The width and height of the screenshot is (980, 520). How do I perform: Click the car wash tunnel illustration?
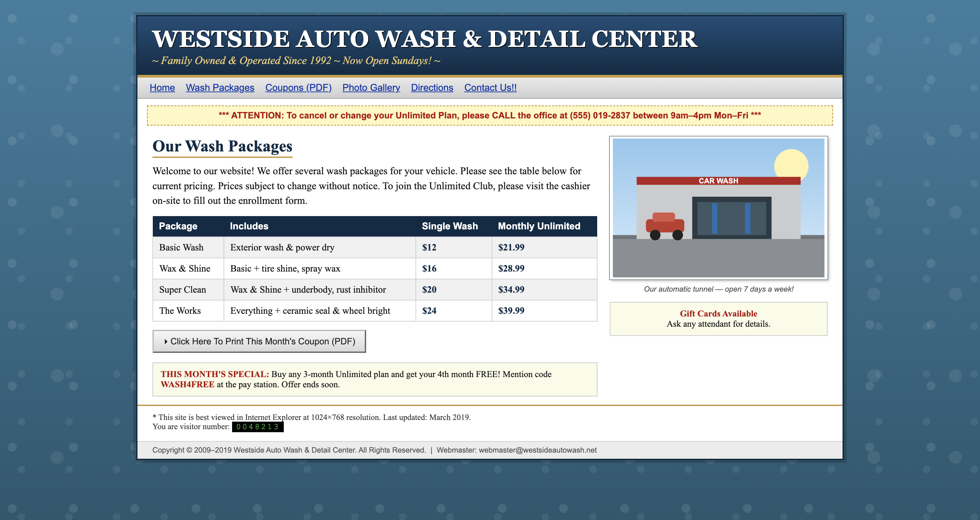tap(718, 208)
